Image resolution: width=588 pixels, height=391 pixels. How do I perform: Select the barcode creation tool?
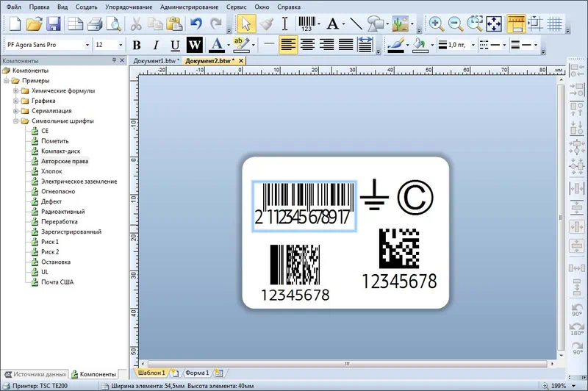coord(307,24)
